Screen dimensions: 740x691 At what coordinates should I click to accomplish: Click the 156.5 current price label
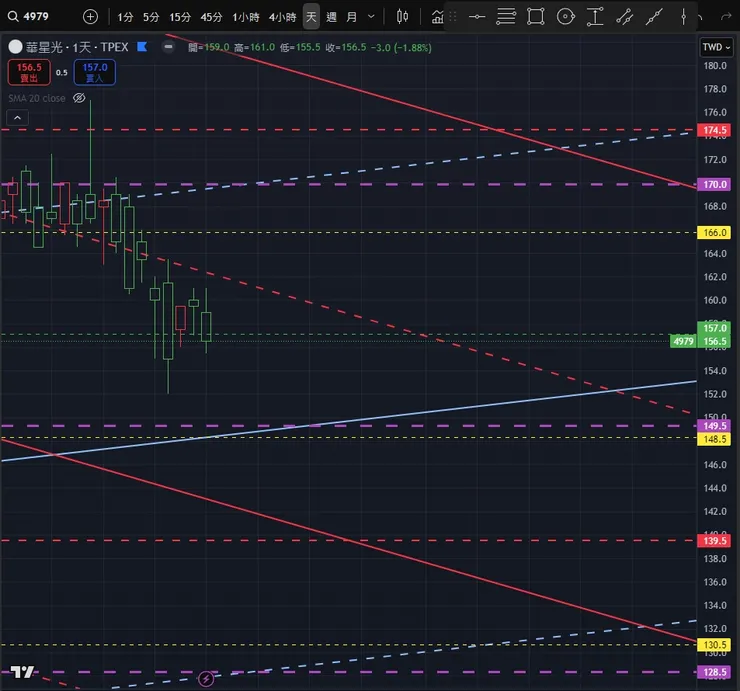tap(714, 341)
